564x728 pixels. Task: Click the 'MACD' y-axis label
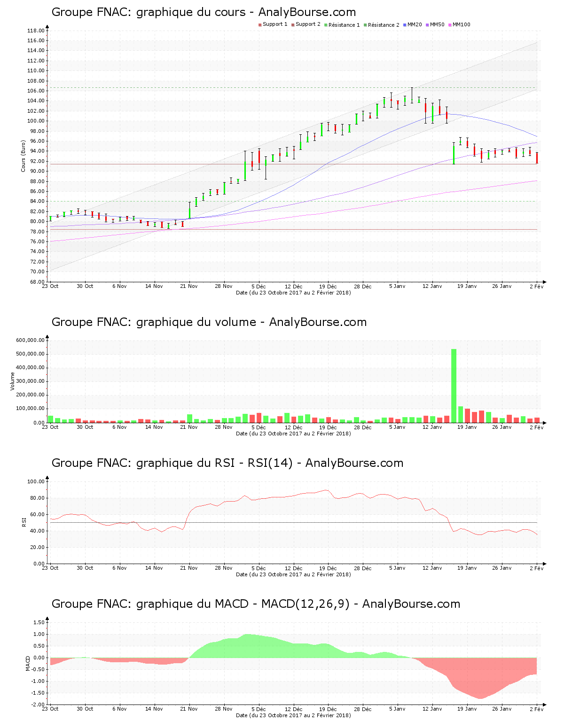click(28, 663)
